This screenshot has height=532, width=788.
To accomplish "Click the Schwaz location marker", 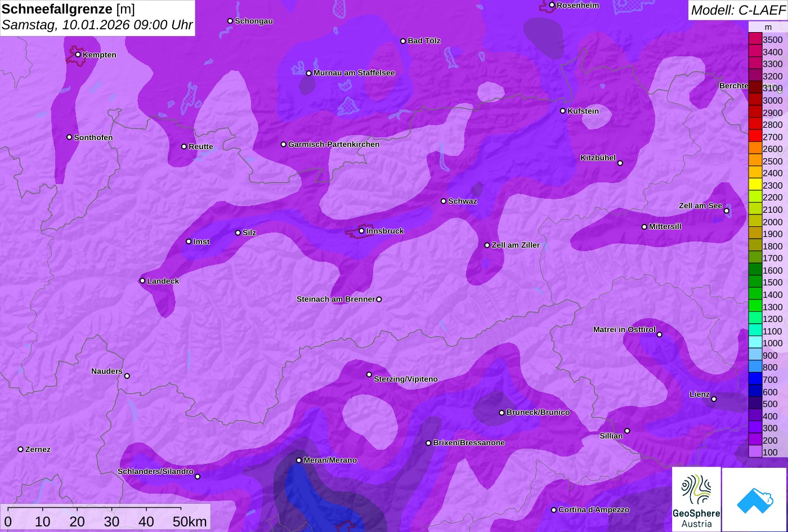I will click(444, 201).
